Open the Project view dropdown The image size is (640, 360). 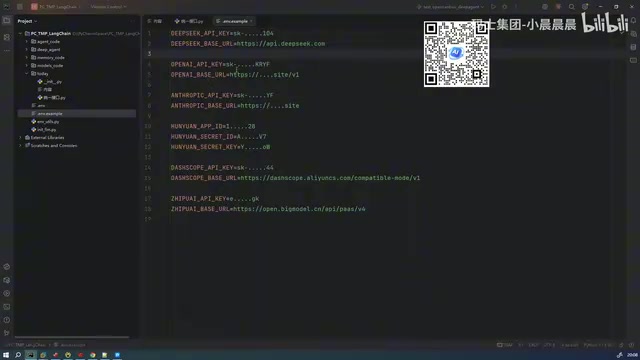tap(27, 21)
